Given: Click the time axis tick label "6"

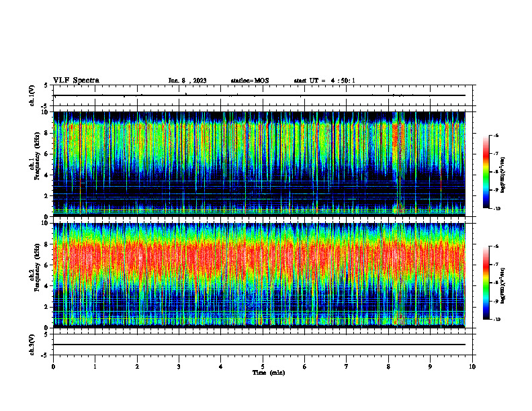Looking at the screenshot, I should (305, 367).
